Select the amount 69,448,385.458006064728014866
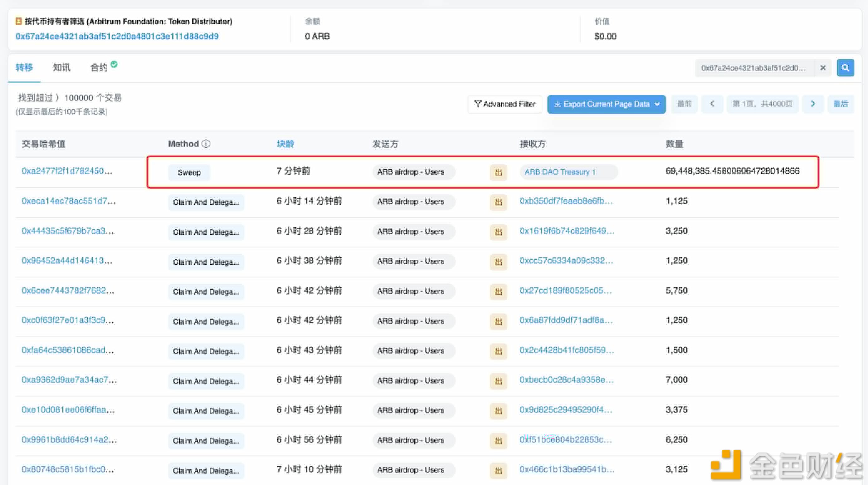868x485 pixels. [733, 171]
